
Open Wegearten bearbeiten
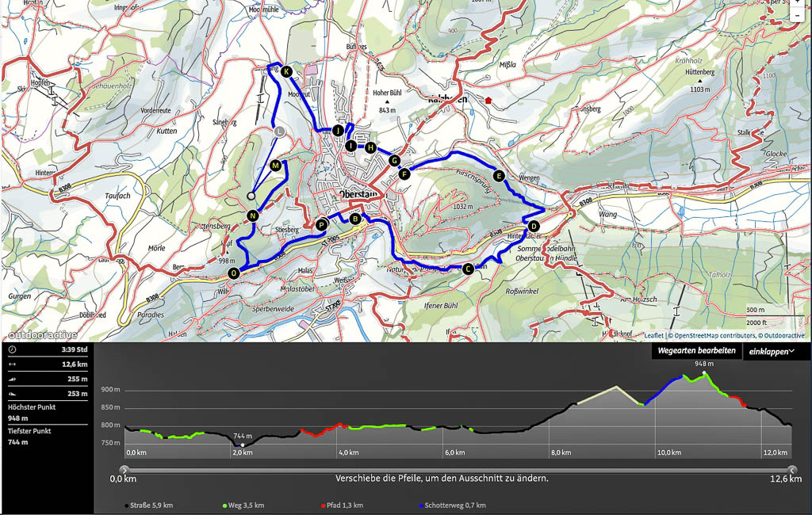tap(696, 351)
